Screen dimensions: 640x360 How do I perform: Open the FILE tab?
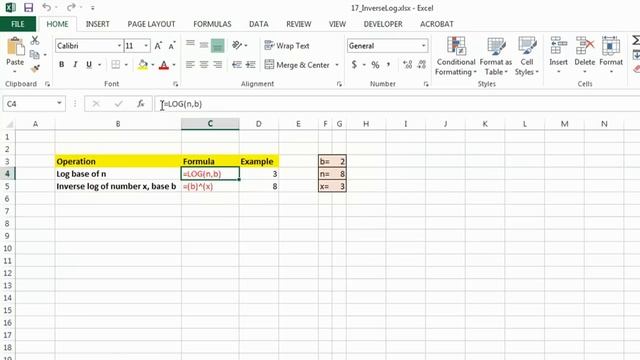[18, 24]
